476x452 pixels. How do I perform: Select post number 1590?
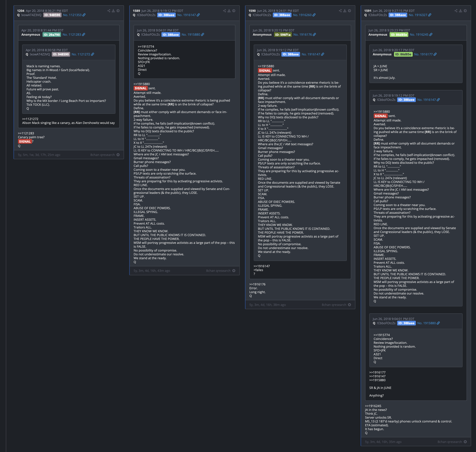252,11
